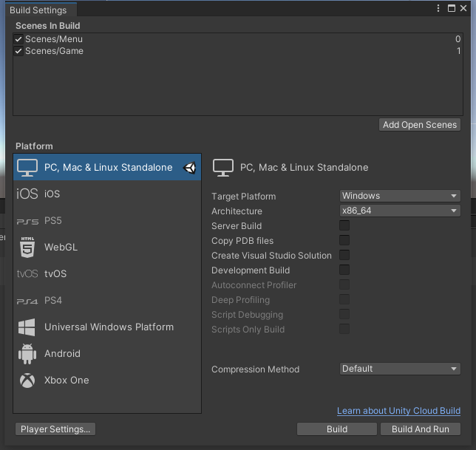Open the Compression Method dropdown
The width and height of the screenshot is (476, 450).
(400, 369)
